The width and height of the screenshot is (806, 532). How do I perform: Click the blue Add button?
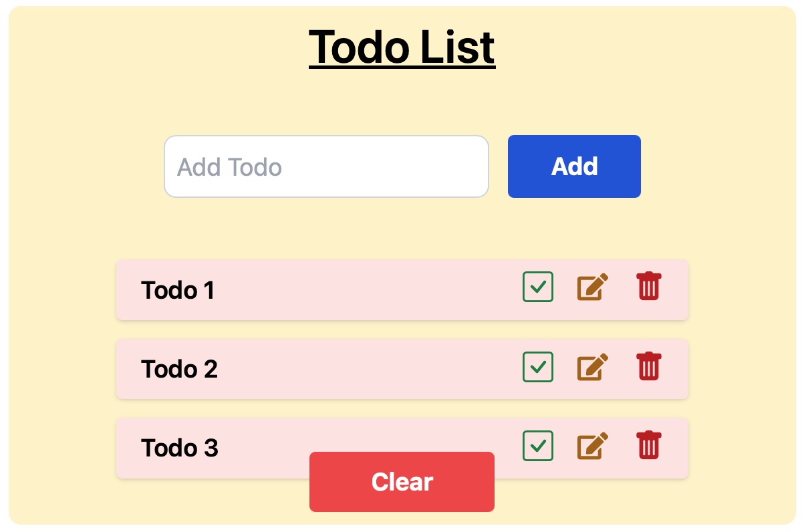click(x=574, y=166)
